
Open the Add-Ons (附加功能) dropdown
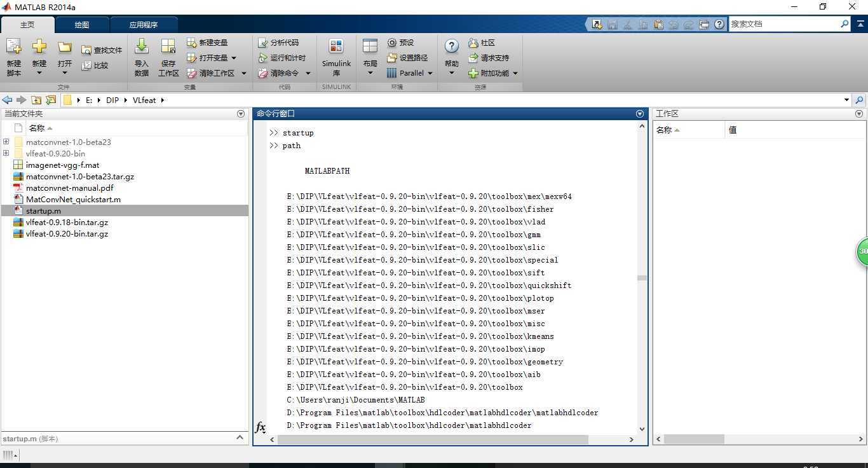coord(515,73)
